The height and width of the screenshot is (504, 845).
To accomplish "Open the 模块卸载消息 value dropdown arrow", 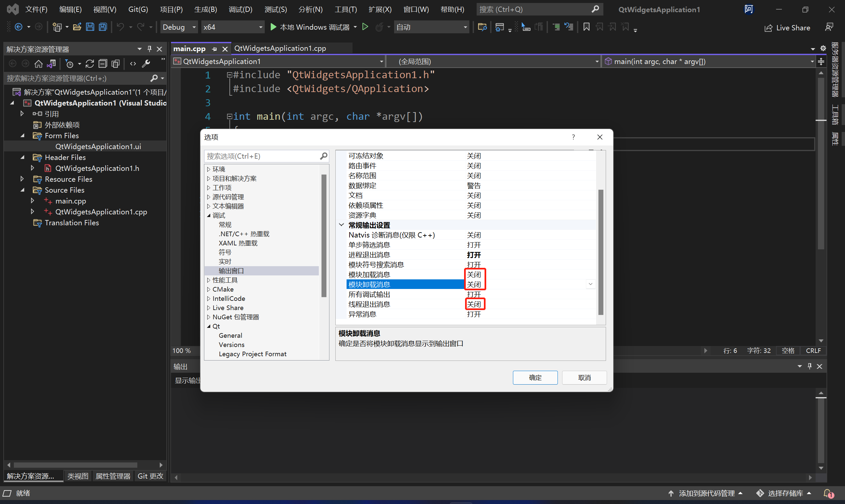I will click(x=591, y=284).
